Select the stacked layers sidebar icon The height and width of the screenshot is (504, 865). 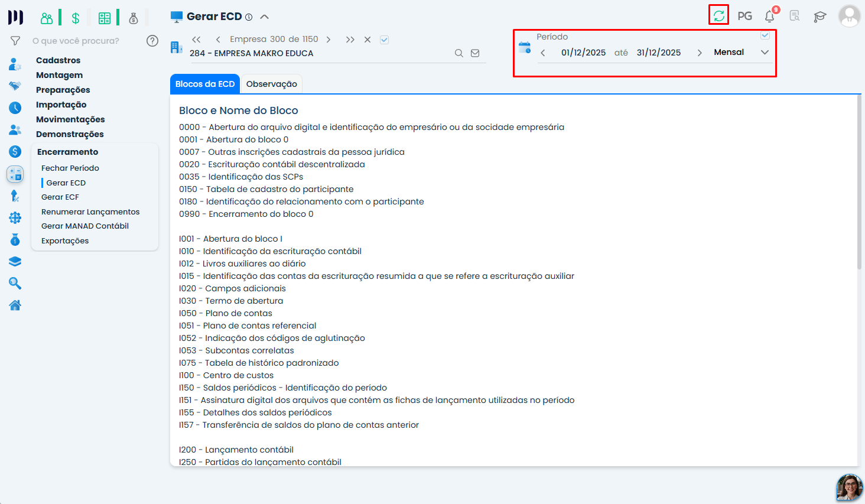pos(15,262)
